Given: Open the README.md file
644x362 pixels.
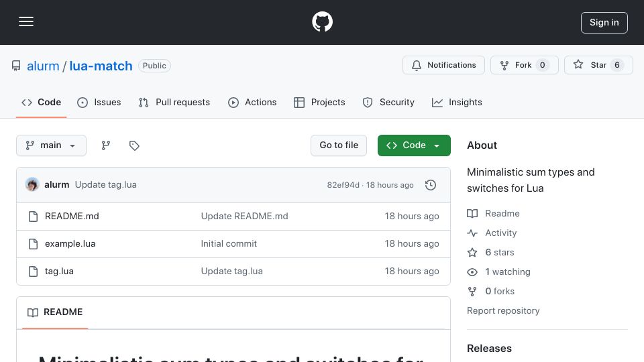Looking at the screenshot, I should point(72,217).
